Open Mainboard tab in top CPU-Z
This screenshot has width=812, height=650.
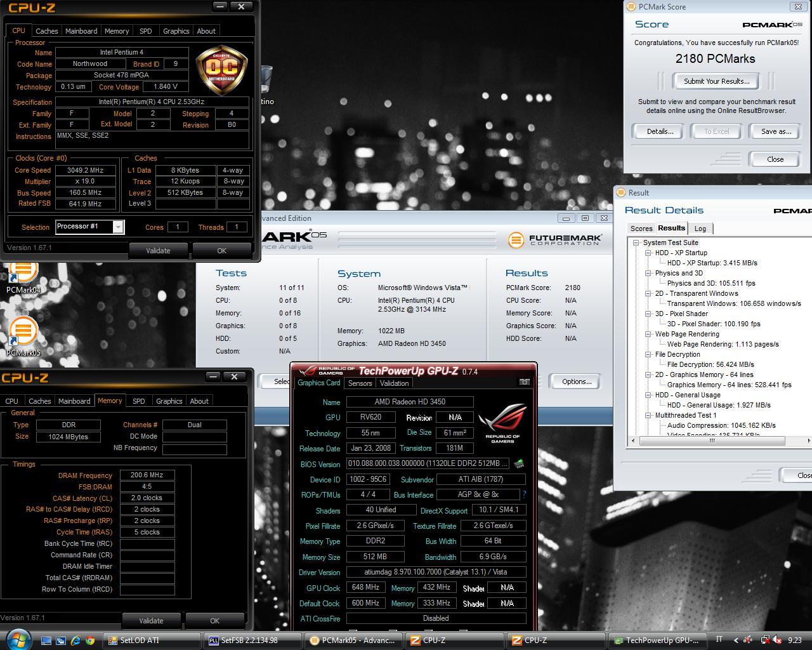[x=81, y=30]
